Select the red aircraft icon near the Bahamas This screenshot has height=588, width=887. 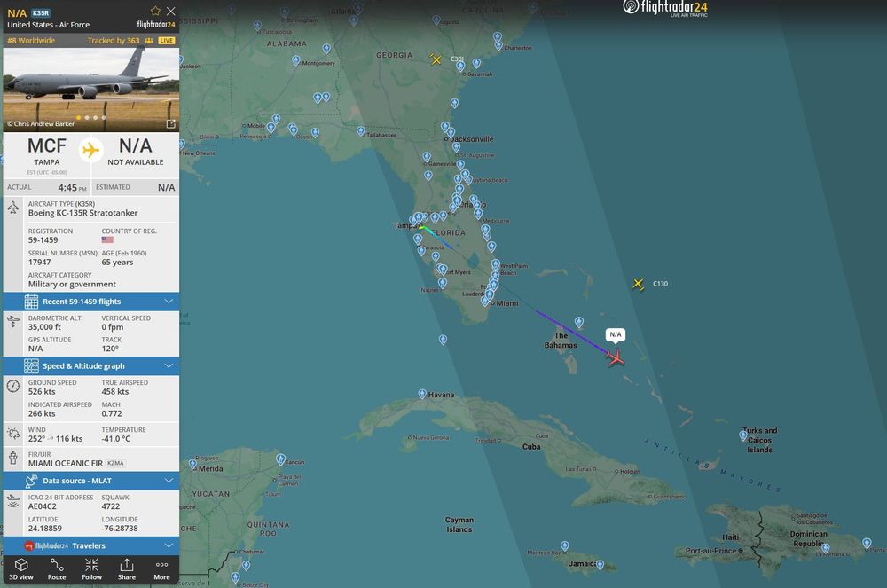pyautogui.click(x=615, y=357)
